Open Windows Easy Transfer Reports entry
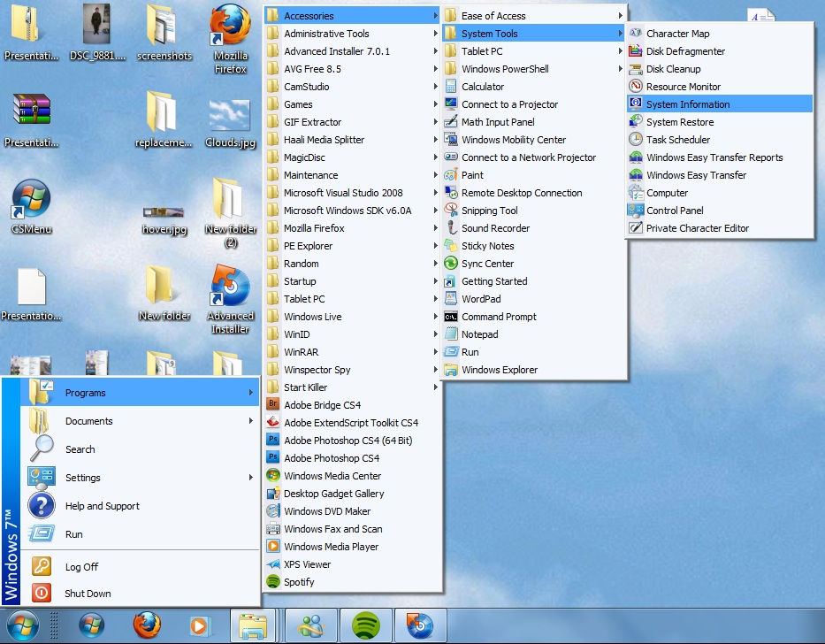The image size is (825, 644). click(719, 157)
